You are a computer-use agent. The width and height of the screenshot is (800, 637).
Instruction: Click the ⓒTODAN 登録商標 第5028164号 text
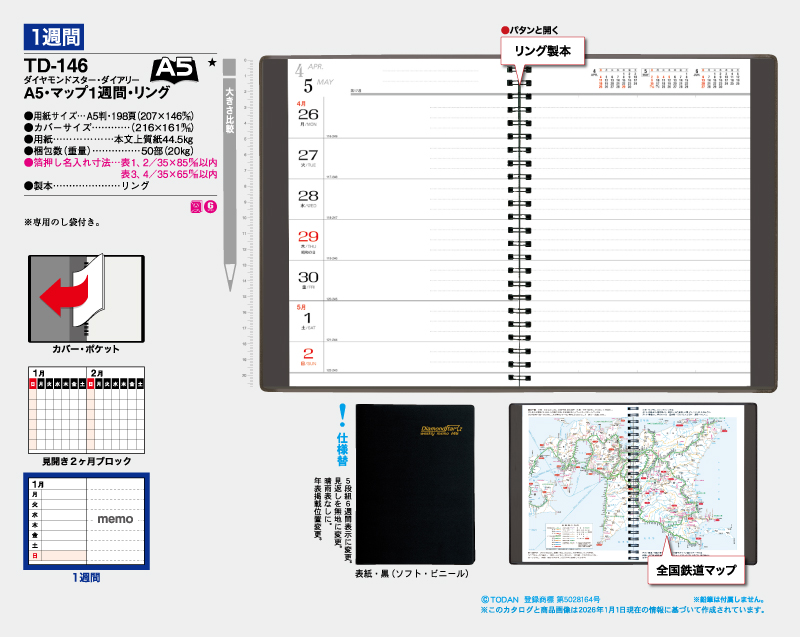[541, 600]
